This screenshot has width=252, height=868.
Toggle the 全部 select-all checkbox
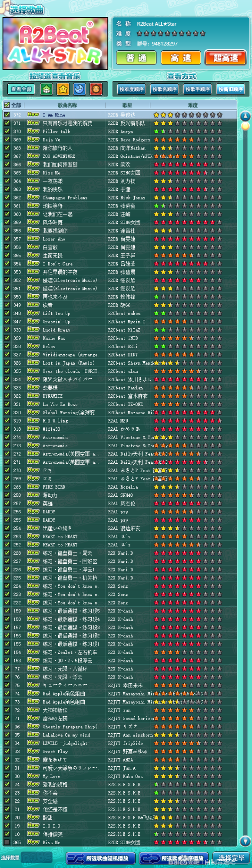coord(7,105)
